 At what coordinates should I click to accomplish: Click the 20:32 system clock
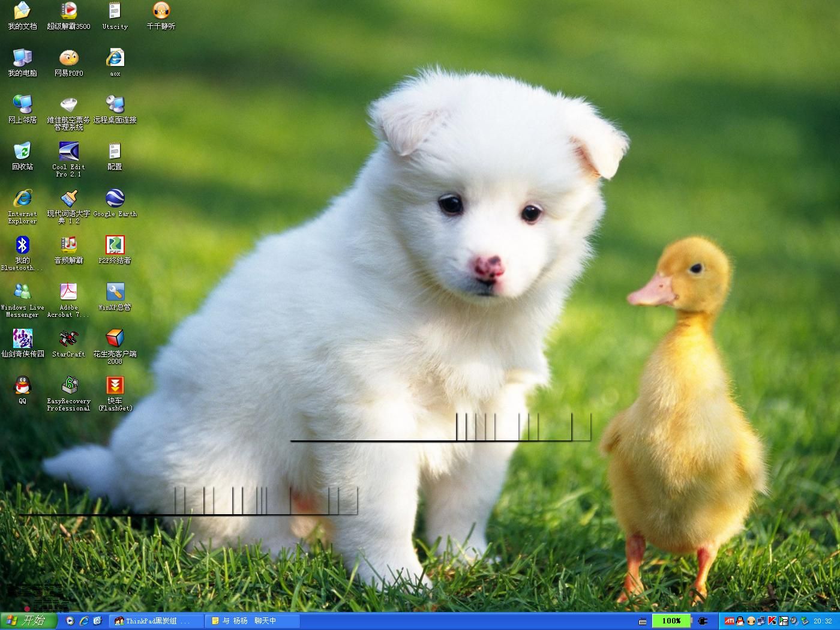[823, 621]
